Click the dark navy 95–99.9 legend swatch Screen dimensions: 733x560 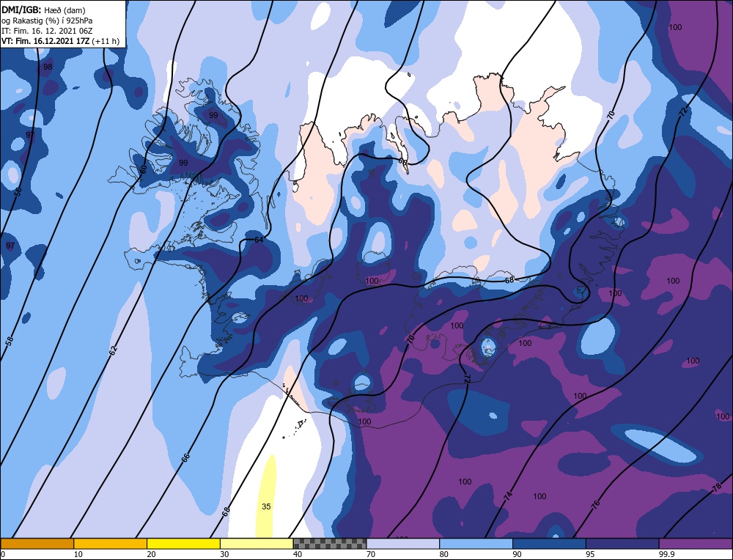click(622, 543)
